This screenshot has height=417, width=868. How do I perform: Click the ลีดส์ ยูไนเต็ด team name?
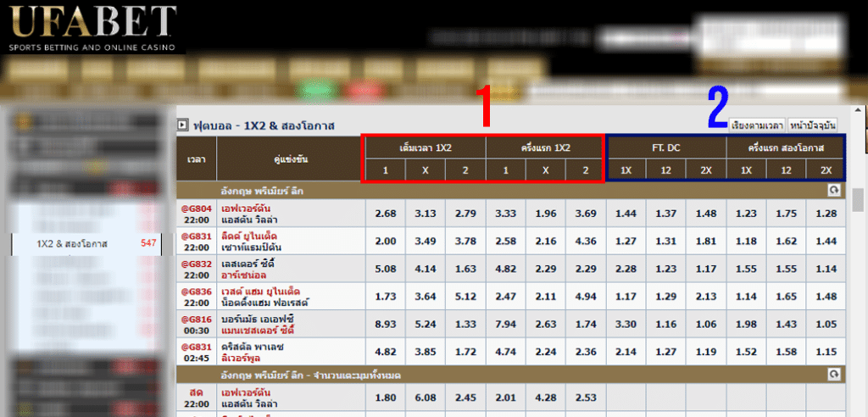pyautogui.click(x=249, y=236)
